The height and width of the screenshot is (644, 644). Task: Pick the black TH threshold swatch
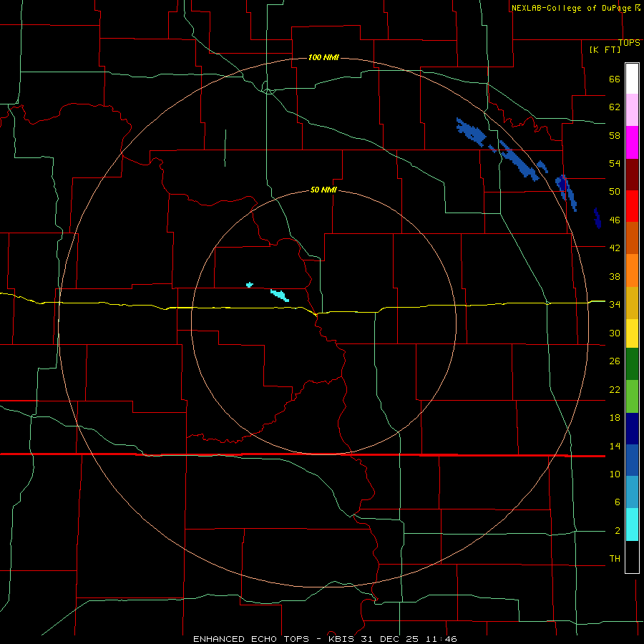pos(632,557)
